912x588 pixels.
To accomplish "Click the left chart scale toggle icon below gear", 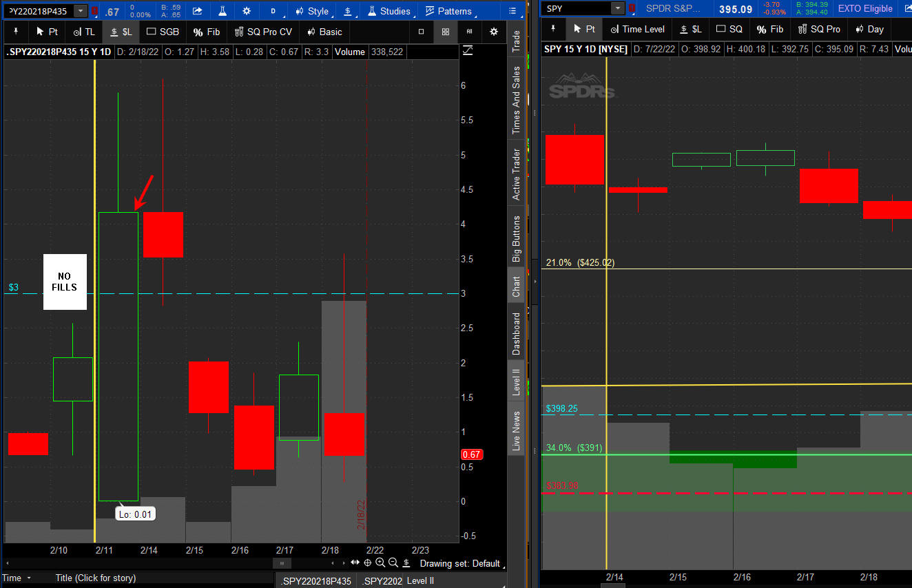I will 468,51.
